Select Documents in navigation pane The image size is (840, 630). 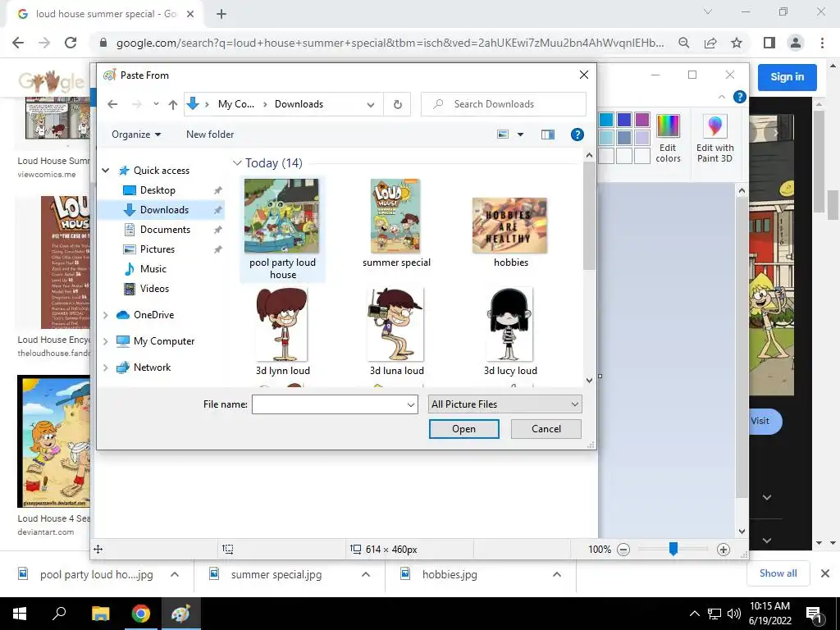point(165,230)
